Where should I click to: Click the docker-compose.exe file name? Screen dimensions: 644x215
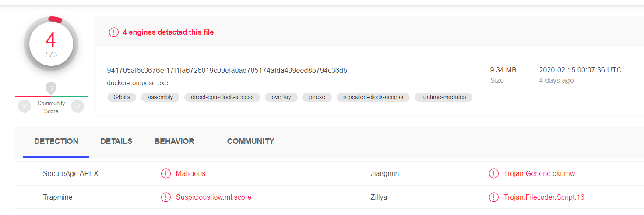pos(137,83)
